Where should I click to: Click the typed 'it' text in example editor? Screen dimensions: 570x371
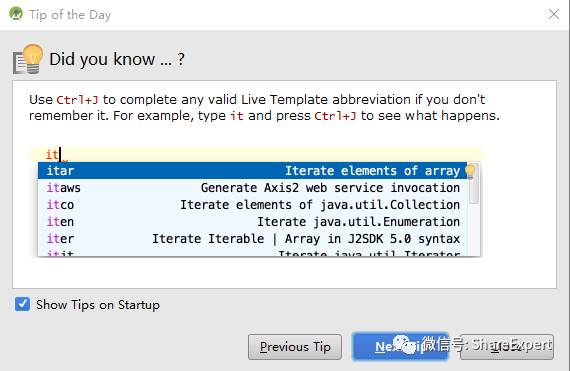click(x=52, y=154)
